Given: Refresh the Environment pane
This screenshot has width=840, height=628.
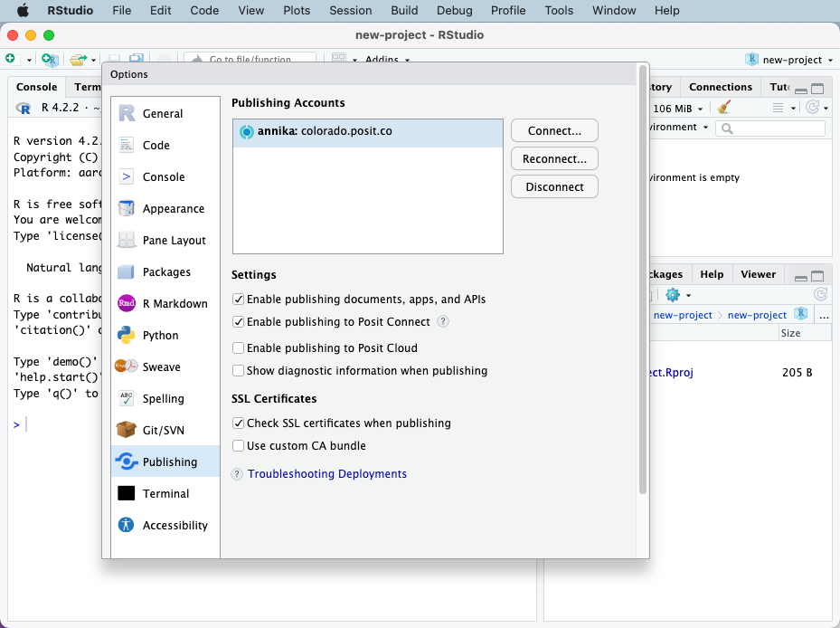Looking at the screenshot, I should coord(813,108).
